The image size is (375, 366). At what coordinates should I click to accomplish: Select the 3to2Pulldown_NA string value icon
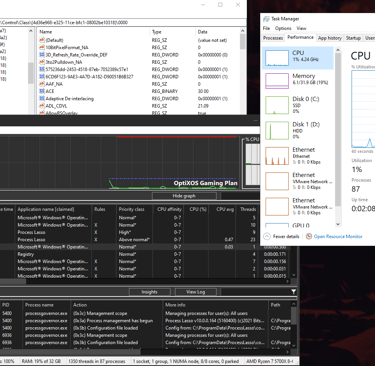tap(42, 62)
